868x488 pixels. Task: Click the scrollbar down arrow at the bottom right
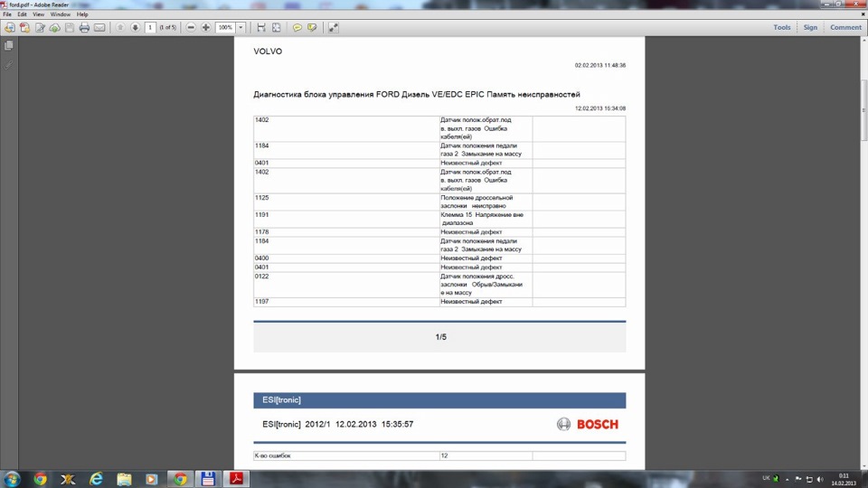[x=863, y=467]
